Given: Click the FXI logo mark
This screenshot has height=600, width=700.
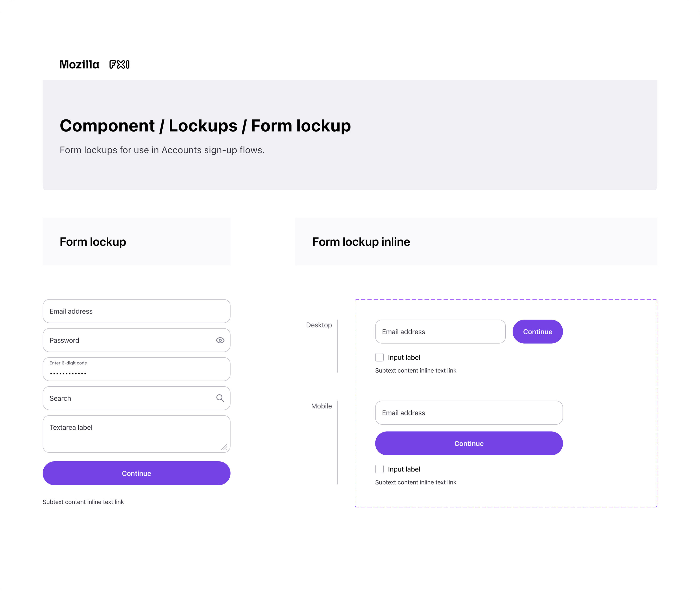Looking at the screenshot, I should (119, 65).
